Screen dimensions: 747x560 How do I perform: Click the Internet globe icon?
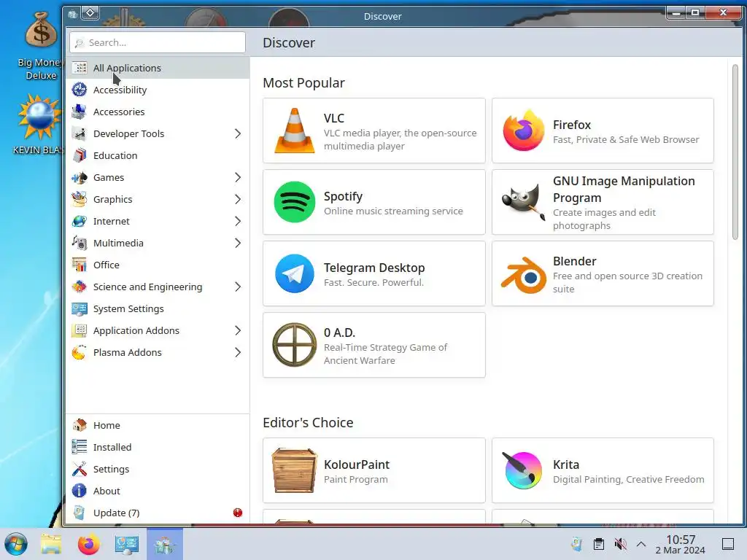click(x=79, y=221)
